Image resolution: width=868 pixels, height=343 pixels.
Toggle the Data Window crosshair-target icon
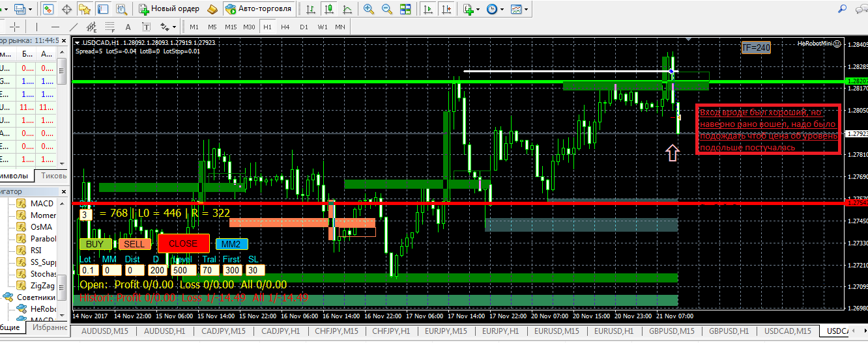pyautogui.click(x=66, y=9)
